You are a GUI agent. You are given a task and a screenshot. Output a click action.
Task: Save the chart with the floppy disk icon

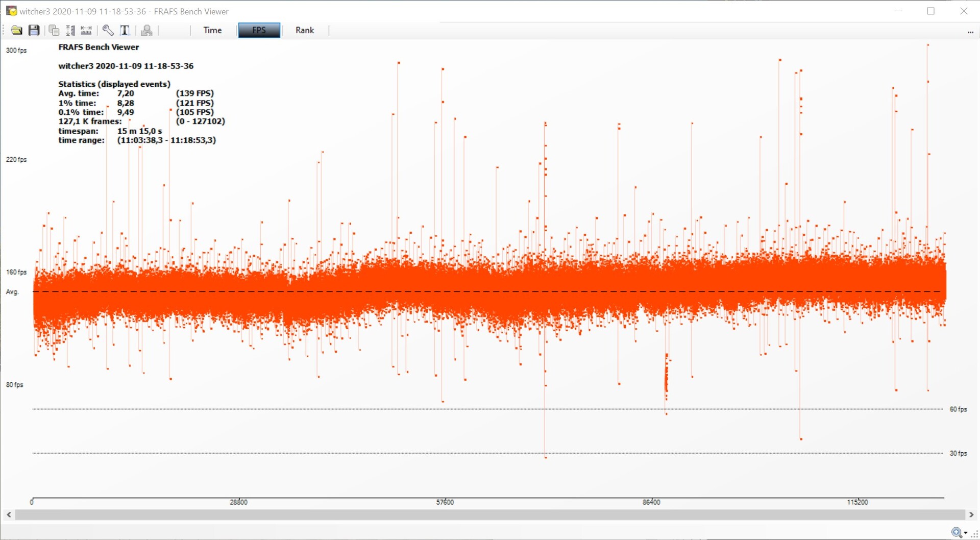point(34,31)
